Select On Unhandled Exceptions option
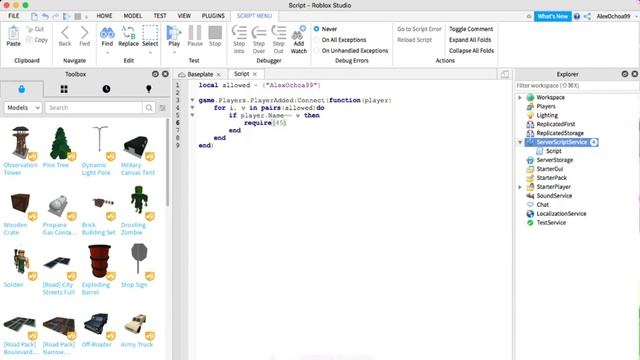Screen dimensions: 640x360 [x=316, y=51]
